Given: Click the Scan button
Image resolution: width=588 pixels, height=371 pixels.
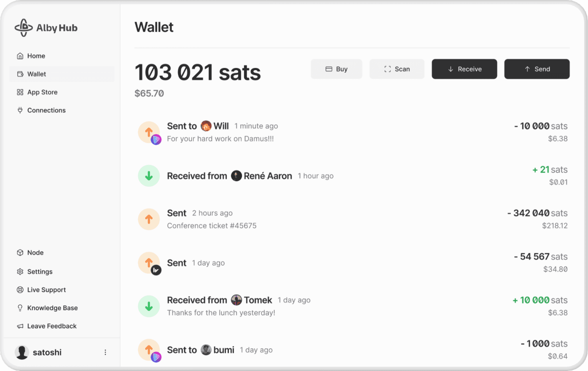Looking at the screenshot, I should [x=397, y=69].
